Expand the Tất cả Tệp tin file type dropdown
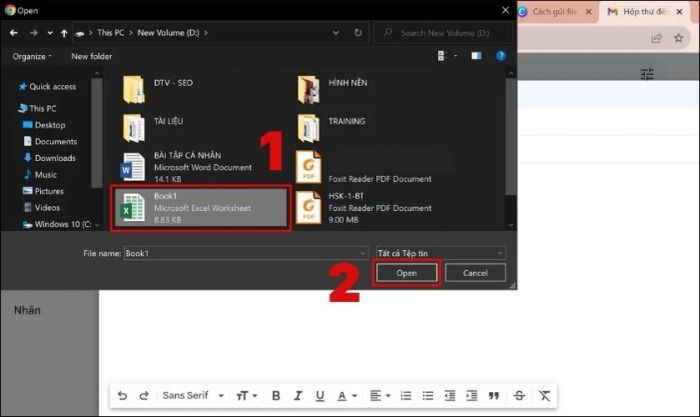This screenshot has height=417, width=700. pyautogui.click(x=440, y=253)
